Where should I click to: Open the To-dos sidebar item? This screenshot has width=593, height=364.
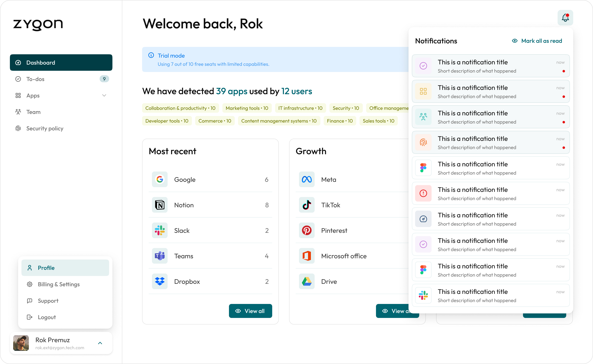click(x=35, y=79)
